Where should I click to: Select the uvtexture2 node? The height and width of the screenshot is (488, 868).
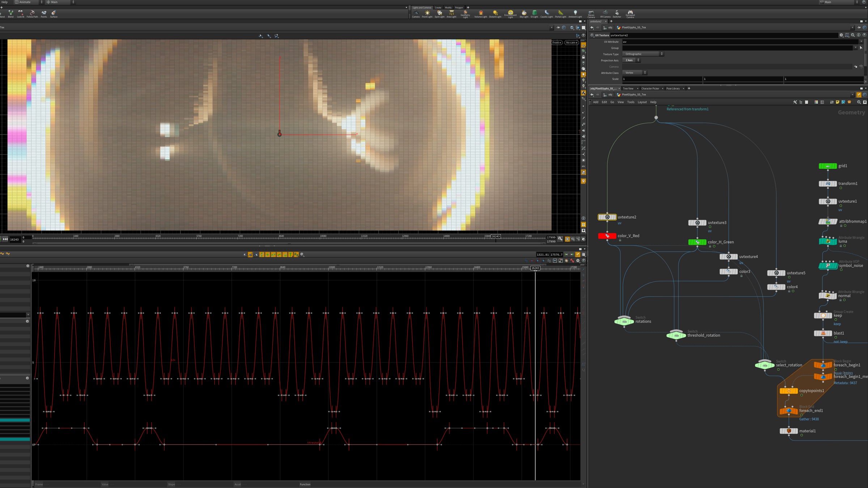coord(607,217)
